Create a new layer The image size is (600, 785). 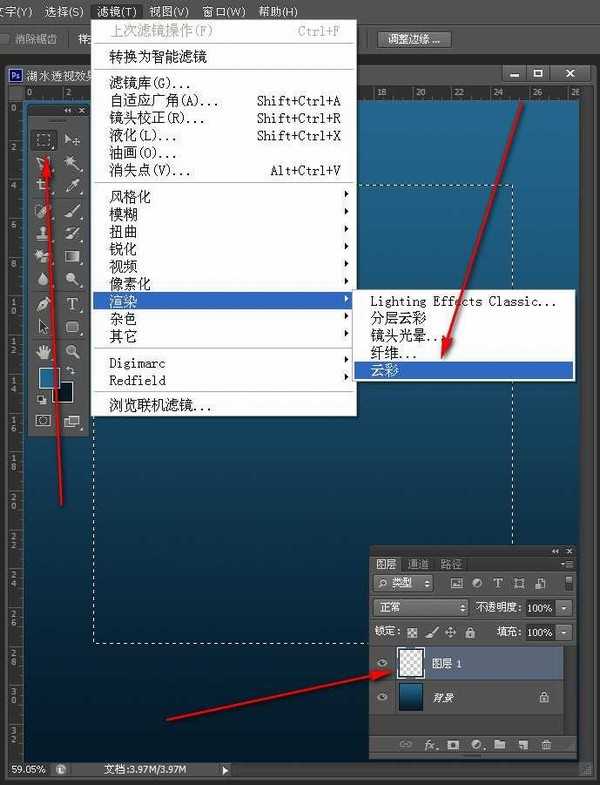tap(523, 744)
